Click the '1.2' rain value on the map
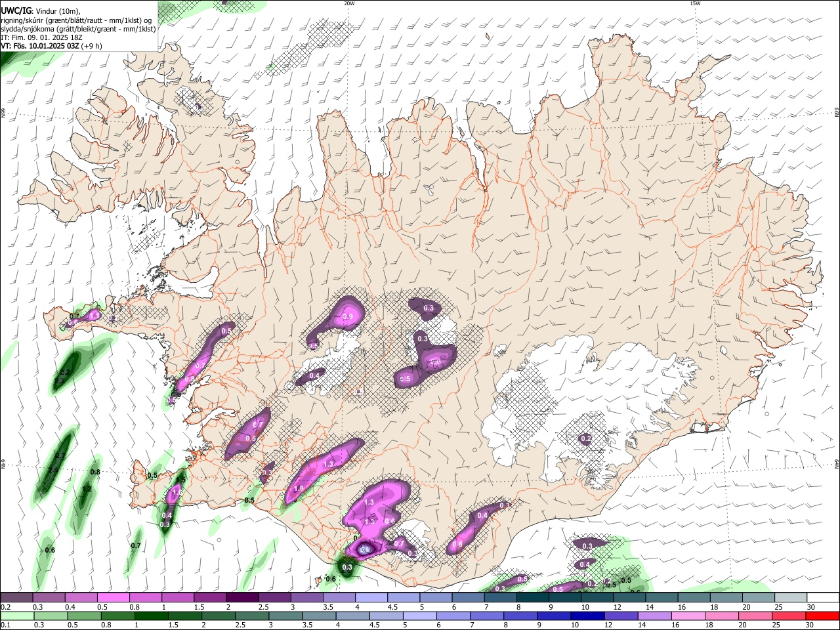The height and width of the screenshot is (630, 840). (x=87, y=489)
